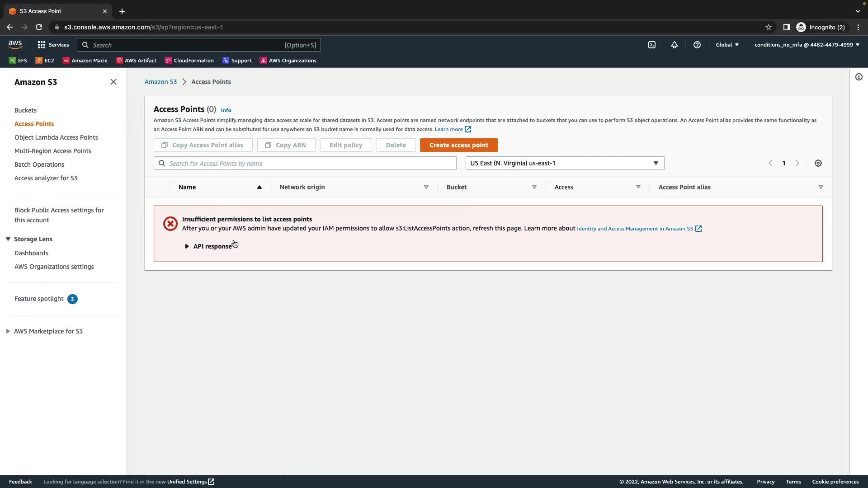868x488 pixels.
Task: Open AWS CloudShell icon in top bar
Action: (x=651, y=45)
